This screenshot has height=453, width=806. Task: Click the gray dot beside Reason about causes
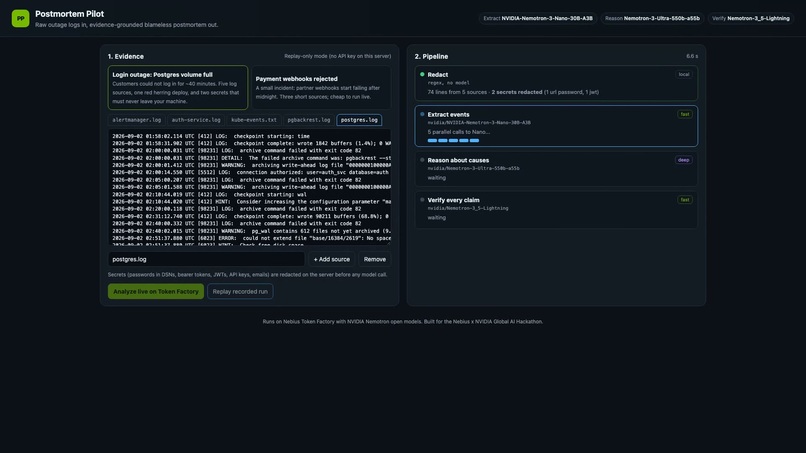click(422, 160)
